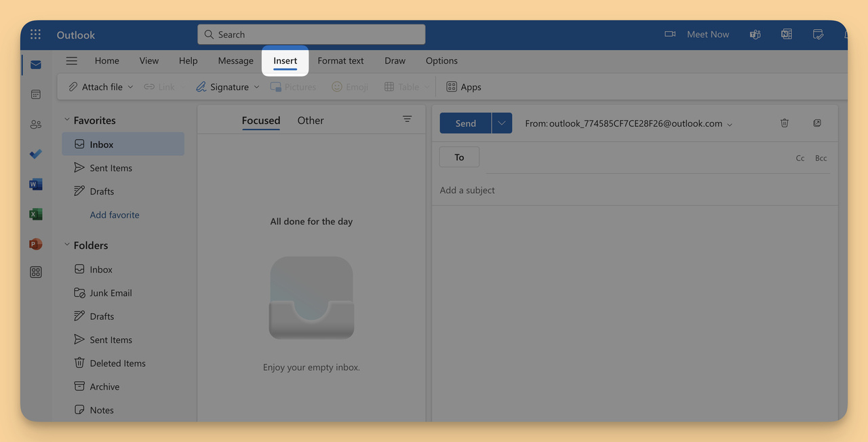Click the Link toolbar button
868x442 pixels.
point(159,87)
